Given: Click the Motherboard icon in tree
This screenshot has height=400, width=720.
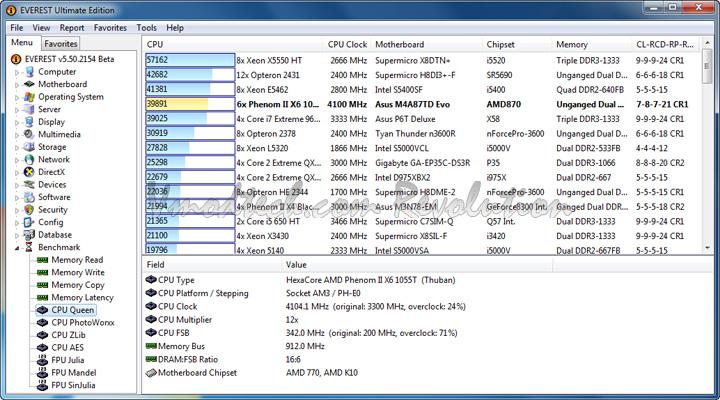Looking at the screenshot, I should (x=29, y=84).
